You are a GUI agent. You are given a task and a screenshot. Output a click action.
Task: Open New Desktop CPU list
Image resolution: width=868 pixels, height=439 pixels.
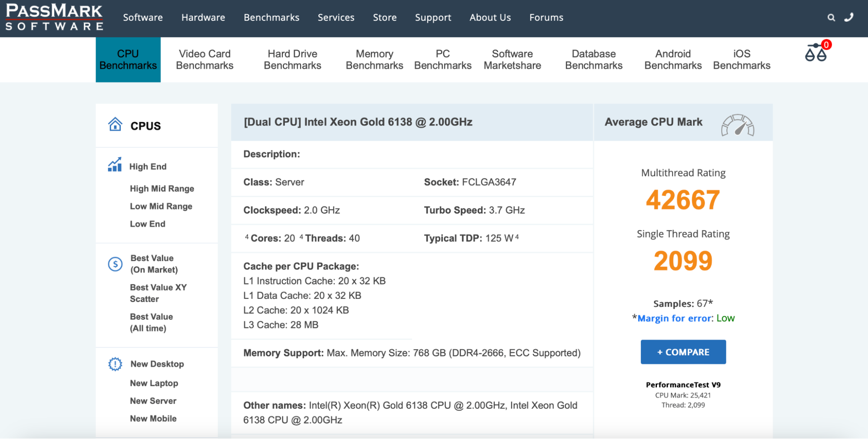point(157,364)
